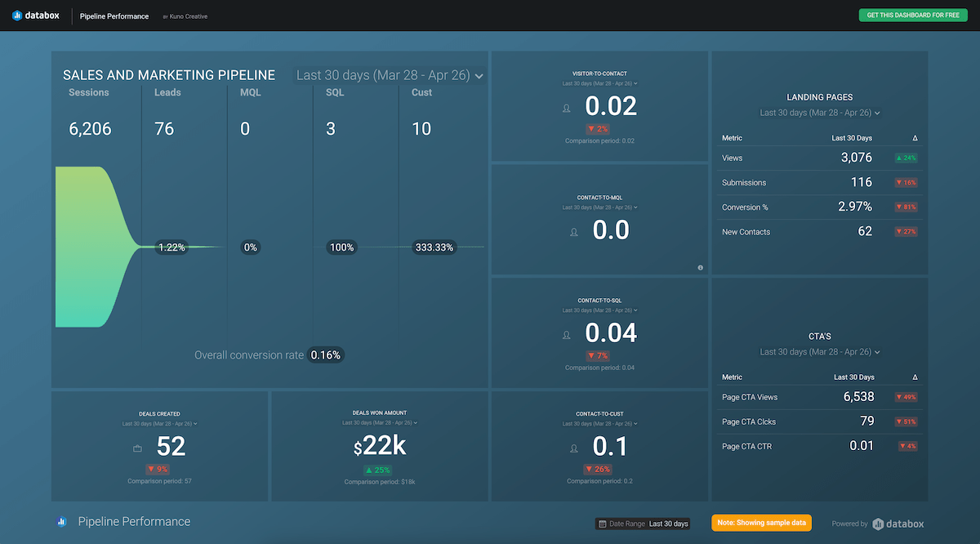Click the person icon in Contact-to-SQL card

pyautogui.click(x=567, y=334)
